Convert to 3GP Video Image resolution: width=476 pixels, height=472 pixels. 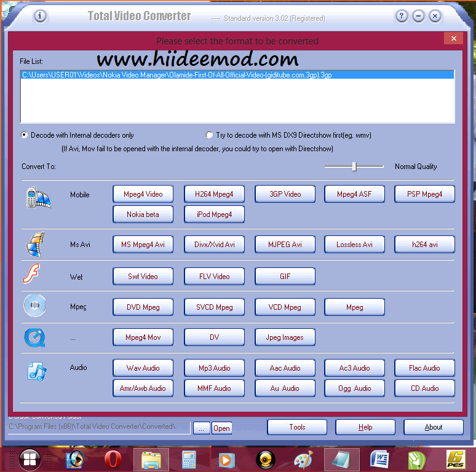(285, 194)
